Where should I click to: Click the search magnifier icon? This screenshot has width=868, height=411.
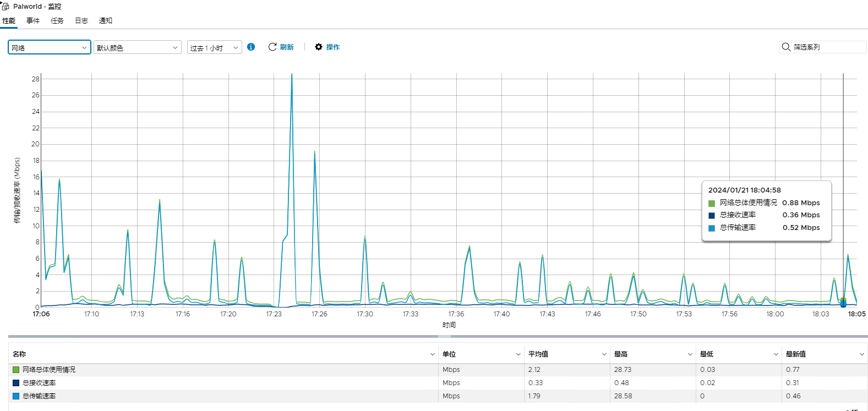click(786, 47)
